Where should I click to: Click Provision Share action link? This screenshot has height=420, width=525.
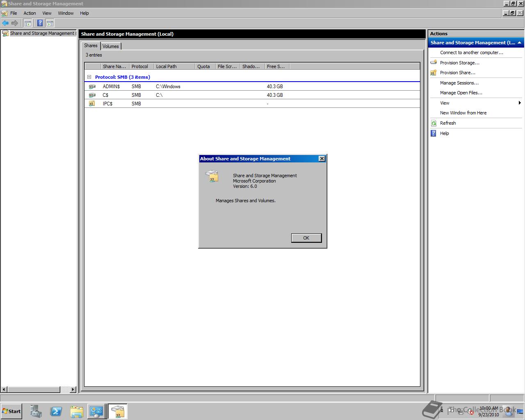pyautogui.click(x=458, y=73)
